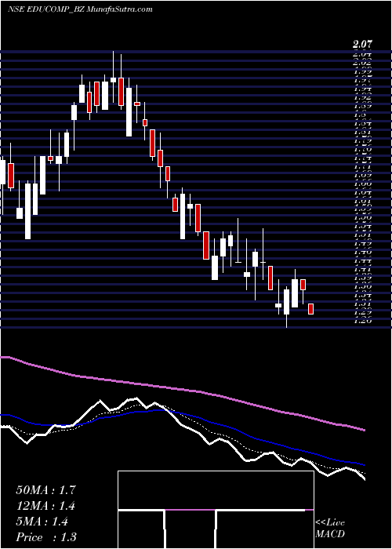Click the 2.07 top price label
Screen dimensions: 392x549
click(x=362, y=45)
